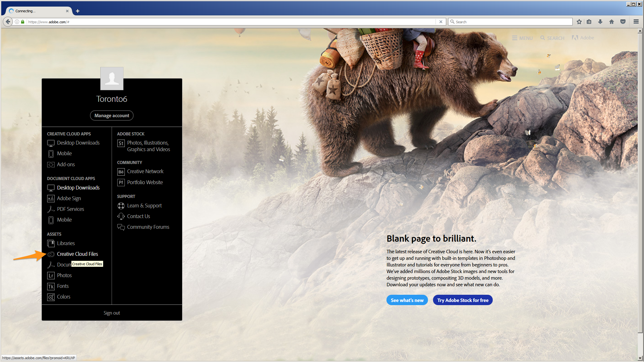Click the Manage account button
The height and width of the screenshot is (362, 644).
pyautogui.click(x=112, y=116)
